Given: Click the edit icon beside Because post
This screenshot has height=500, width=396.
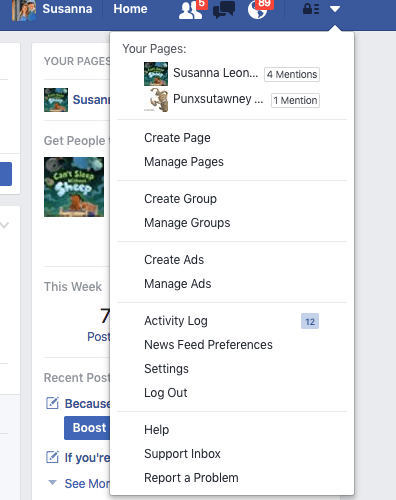Looking at the screenshot, I should pos(52,403).
